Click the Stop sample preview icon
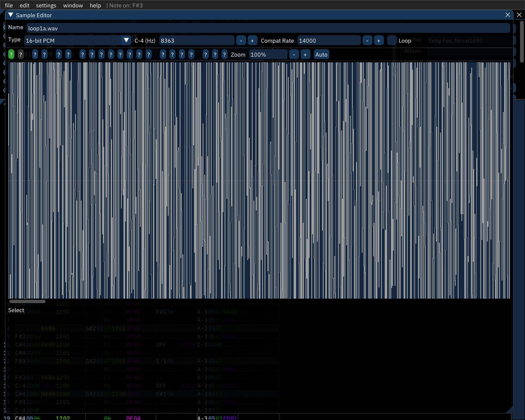This screenshot has height=420, width=525. tap(215, 55)
